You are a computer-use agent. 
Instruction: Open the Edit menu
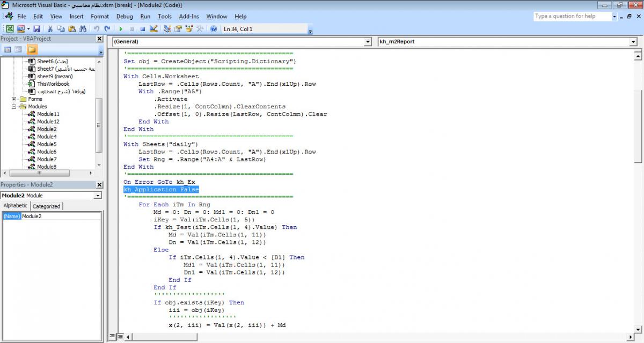[38, 17]
